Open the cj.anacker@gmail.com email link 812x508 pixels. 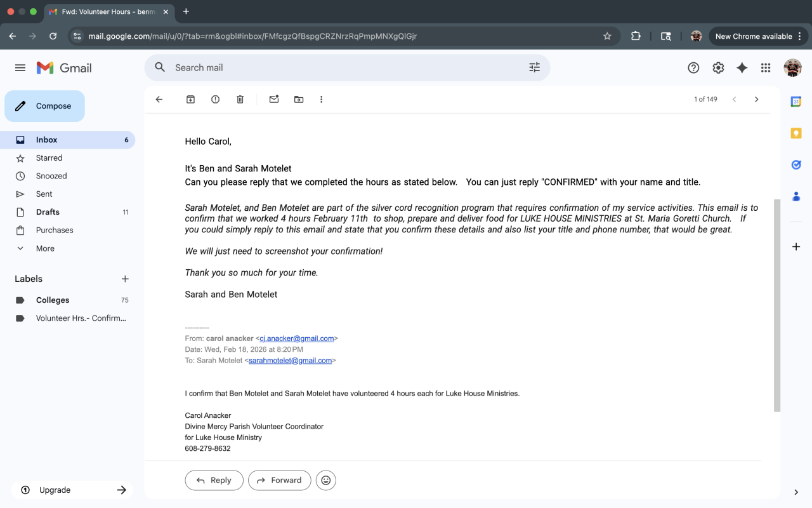pyautogui.click(x=297, y=338)
